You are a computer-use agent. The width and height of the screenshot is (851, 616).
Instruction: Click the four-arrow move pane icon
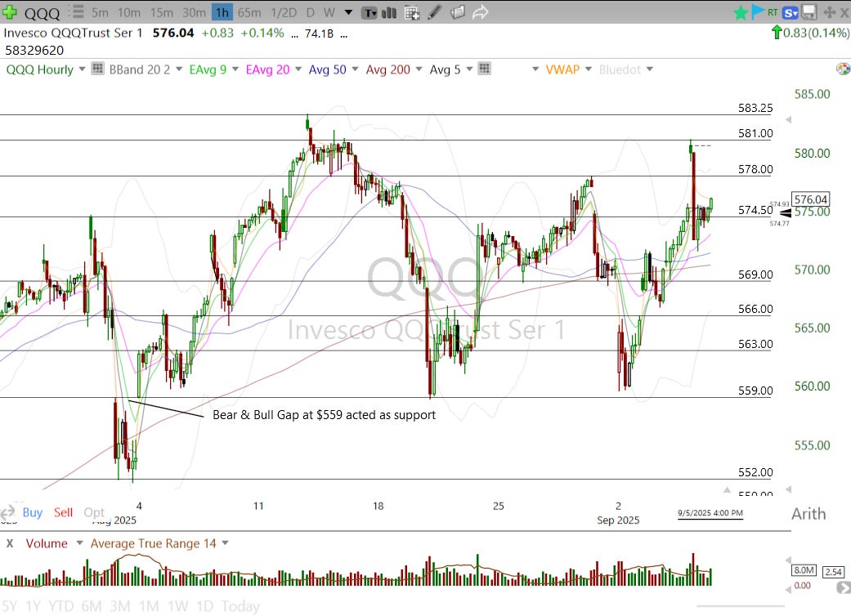[x=829, y=12]
